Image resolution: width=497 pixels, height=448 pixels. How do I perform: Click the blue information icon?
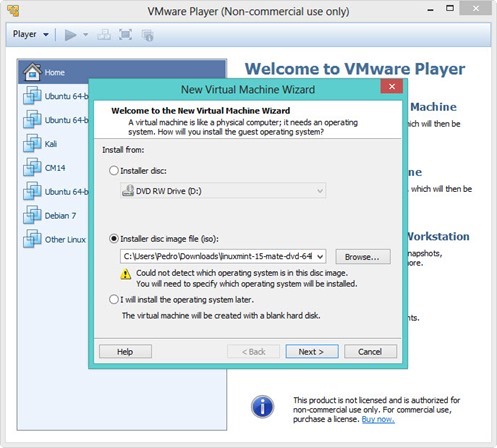click(262, 407)
